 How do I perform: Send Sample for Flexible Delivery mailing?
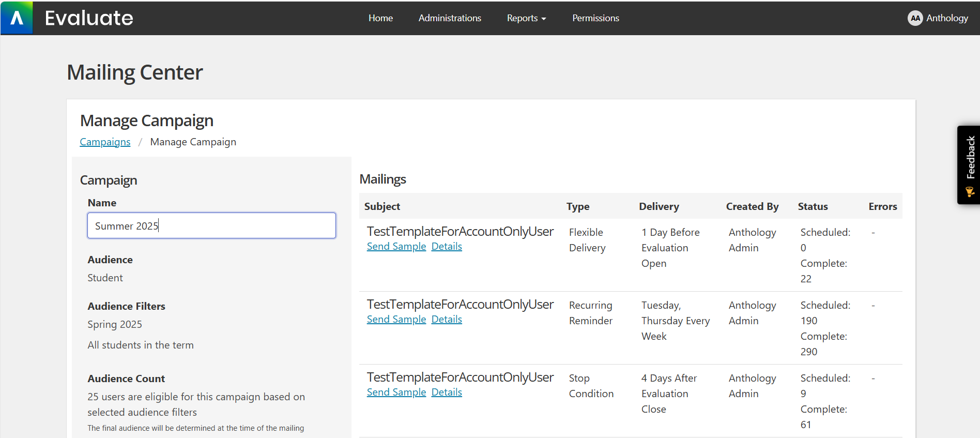coord(396,247)
